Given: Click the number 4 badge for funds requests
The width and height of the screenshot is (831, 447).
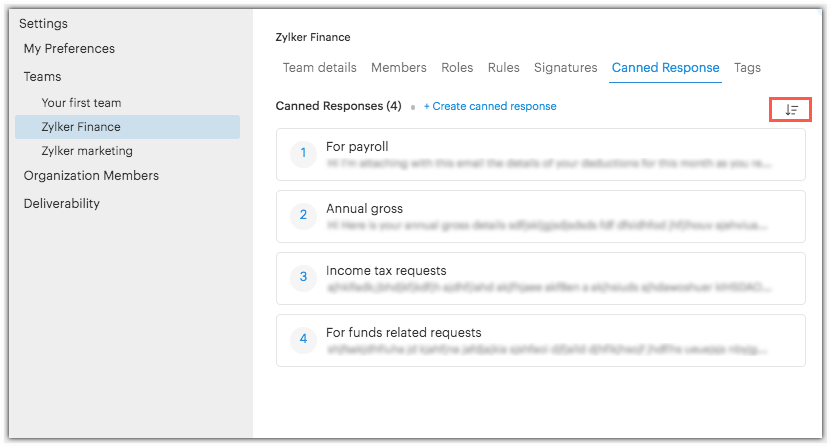Looking at the screenshot, I should tap(304, 339).
